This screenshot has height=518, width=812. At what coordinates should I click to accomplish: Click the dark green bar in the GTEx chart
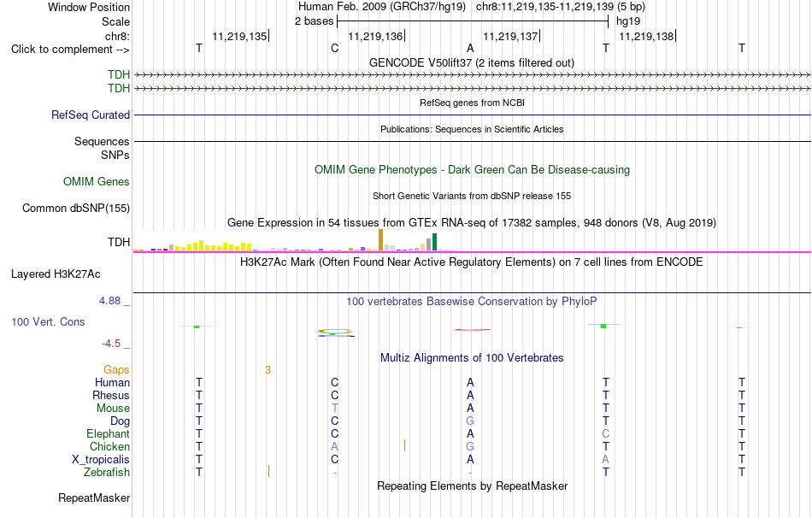pyautogui.click(x=434, y=242)
